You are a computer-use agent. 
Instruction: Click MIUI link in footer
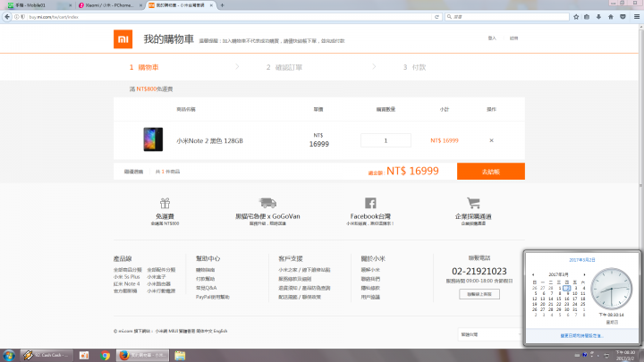[x=173, y=331]
